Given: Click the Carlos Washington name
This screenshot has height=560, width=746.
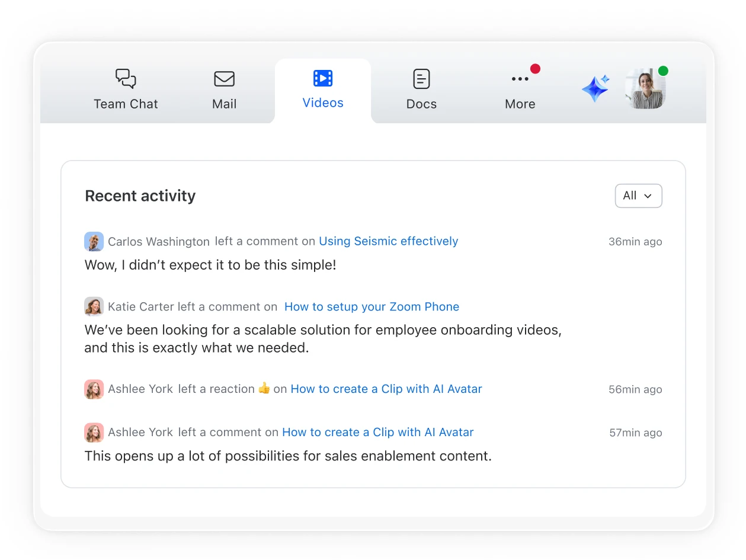Looking at the screenshot, I should (158, 241).
